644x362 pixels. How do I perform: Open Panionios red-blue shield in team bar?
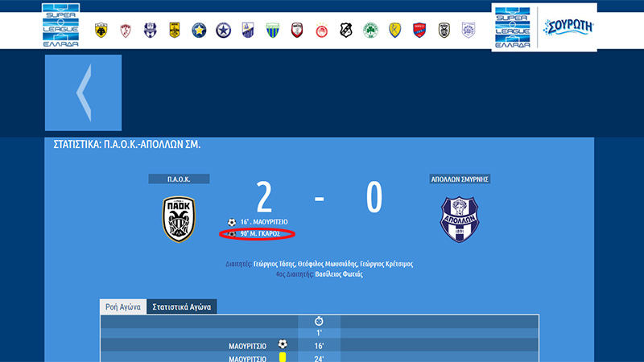tap(419, 31)
